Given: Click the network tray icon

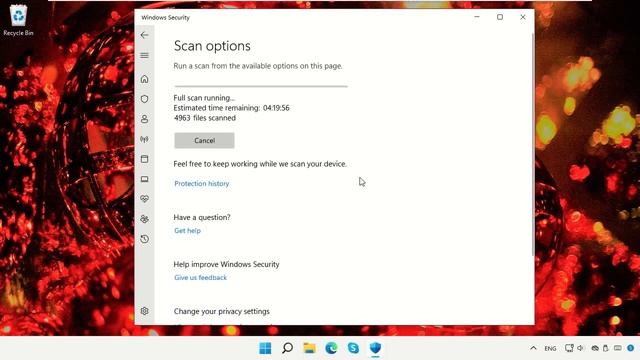Looking at the screenshot, I should coord(569,348).
